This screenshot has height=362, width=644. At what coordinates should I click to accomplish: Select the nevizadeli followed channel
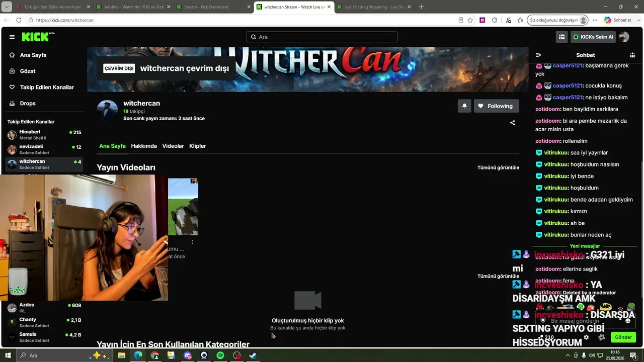(x=44, y=149)
